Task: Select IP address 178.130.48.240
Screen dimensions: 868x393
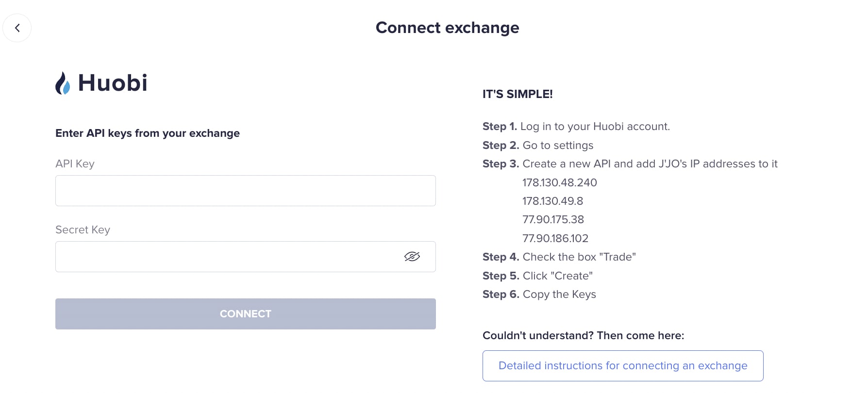Action: pos(560,182)
